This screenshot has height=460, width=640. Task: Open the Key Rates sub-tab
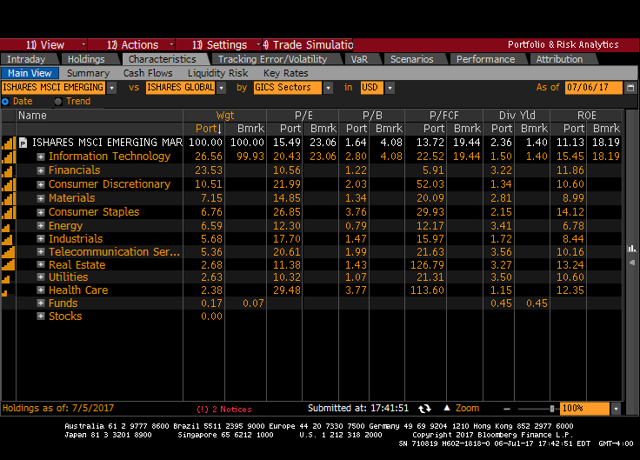(x=285, y=73)
